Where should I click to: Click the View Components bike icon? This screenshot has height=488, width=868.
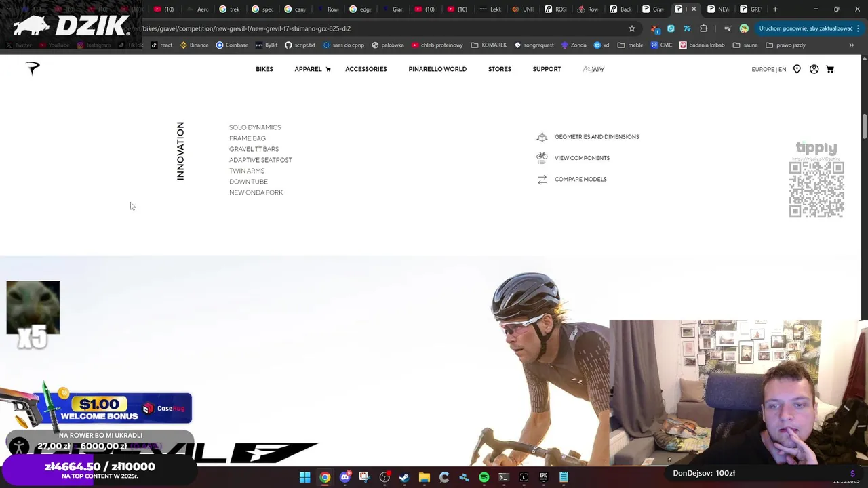pyautogui.click(x=542, y=157)
